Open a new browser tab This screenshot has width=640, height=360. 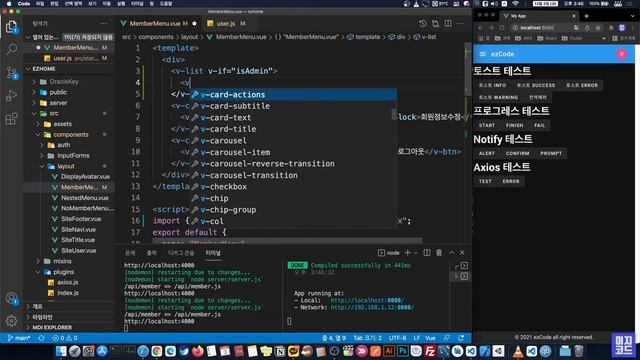pyautogui.click(x=587, y=16)
